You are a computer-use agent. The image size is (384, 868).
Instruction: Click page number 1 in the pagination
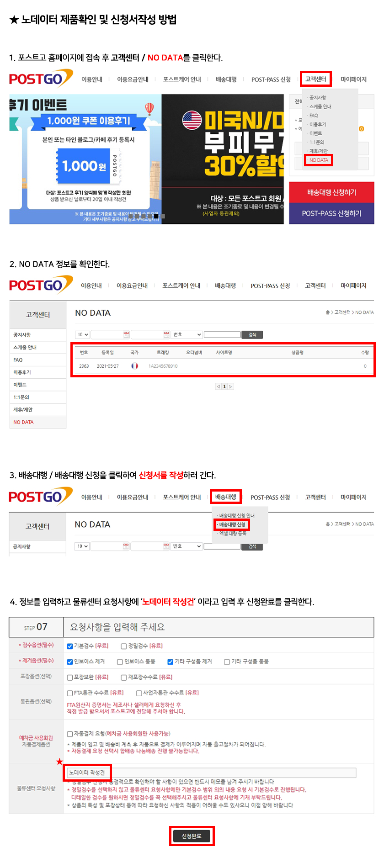(x=224, y=386)
